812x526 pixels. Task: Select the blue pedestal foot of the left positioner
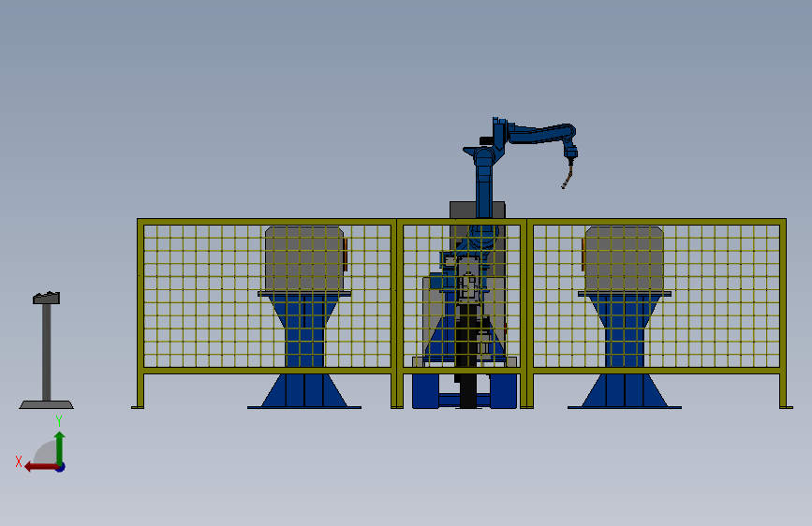(x=304, y=391)
